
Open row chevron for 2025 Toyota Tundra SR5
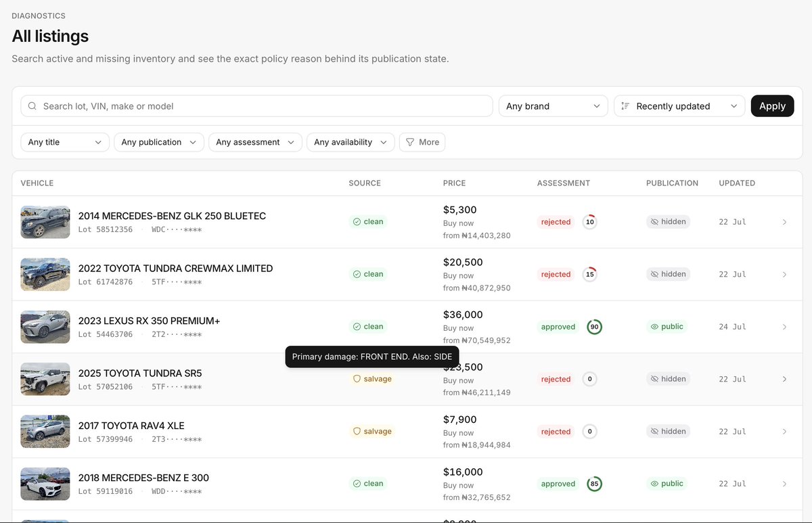[784, 379]
